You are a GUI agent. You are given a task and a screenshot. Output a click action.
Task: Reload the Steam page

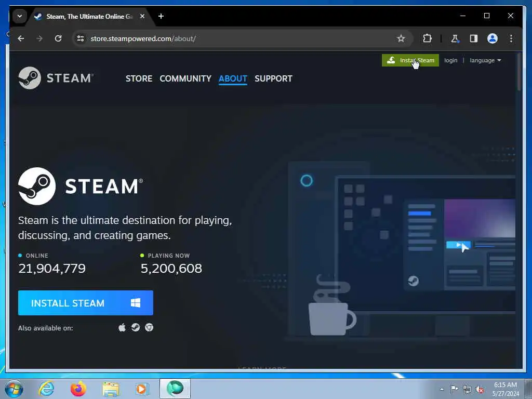58,38
